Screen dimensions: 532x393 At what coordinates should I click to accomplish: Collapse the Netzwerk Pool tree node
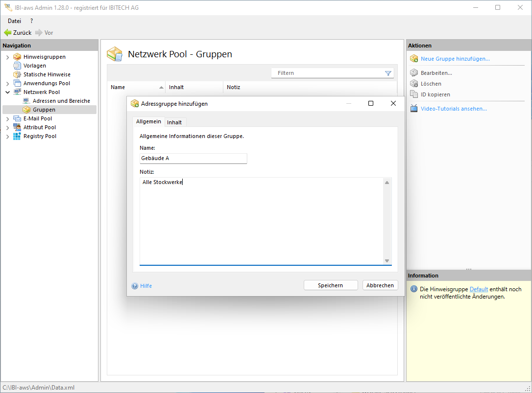[7, 92]
